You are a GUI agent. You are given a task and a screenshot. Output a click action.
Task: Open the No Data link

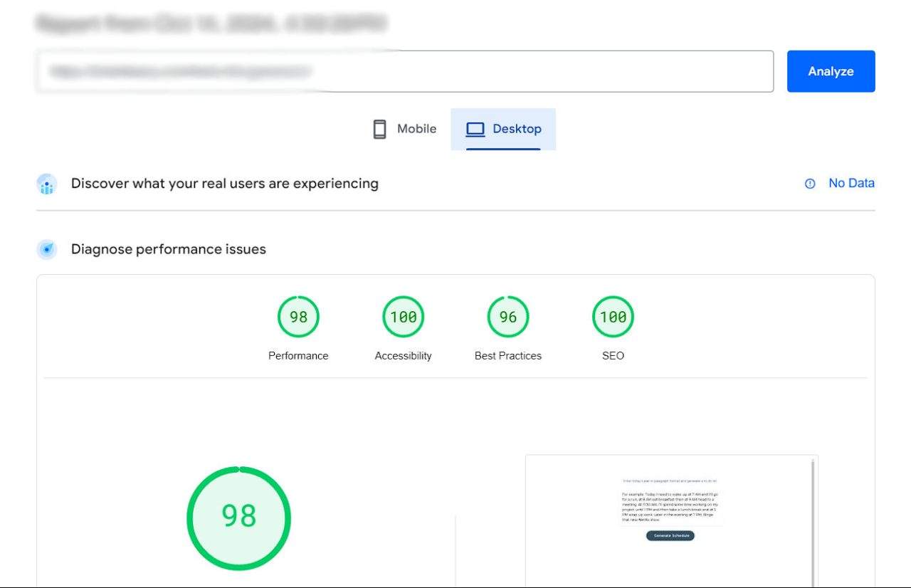851,183
